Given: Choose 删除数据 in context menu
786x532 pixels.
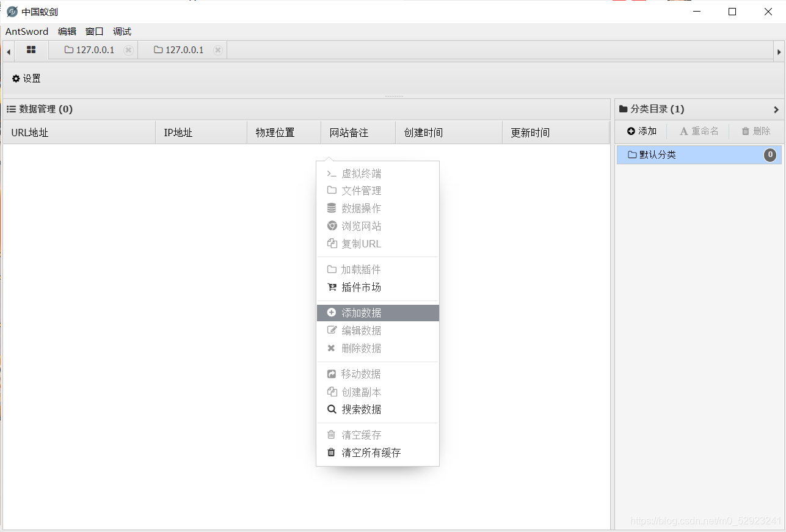Looking at the screenshot, I should tap(377, 348).
